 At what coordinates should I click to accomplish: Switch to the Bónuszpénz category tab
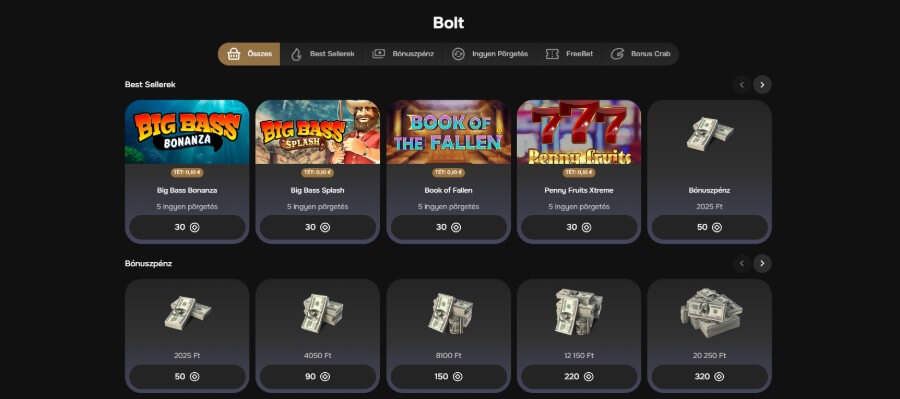coord(403,54)
